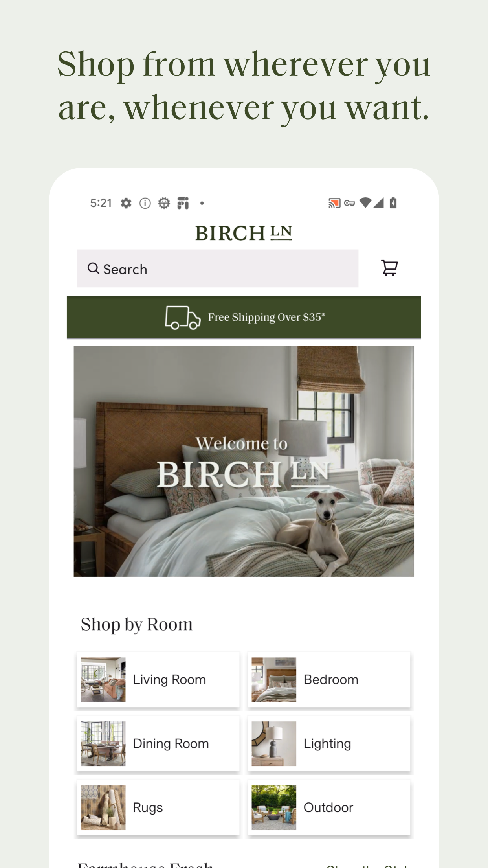The height and width of the screenshot is (868, 488).
Task: Tap the cast screen status icon
Action: (334, 203)
